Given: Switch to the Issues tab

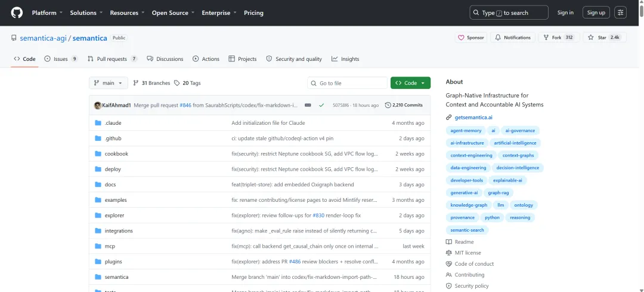Looking at the screenshot, I should 61,59.
